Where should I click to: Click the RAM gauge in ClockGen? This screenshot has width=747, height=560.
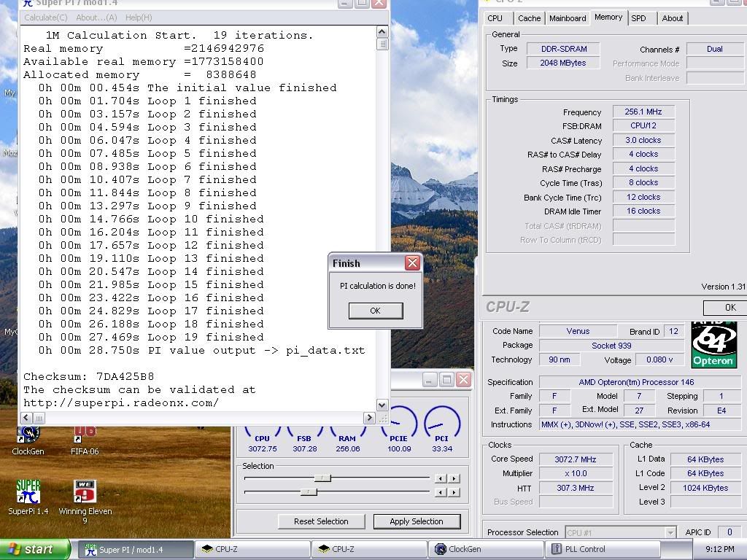pyautogui.click(x=347, y=438)
